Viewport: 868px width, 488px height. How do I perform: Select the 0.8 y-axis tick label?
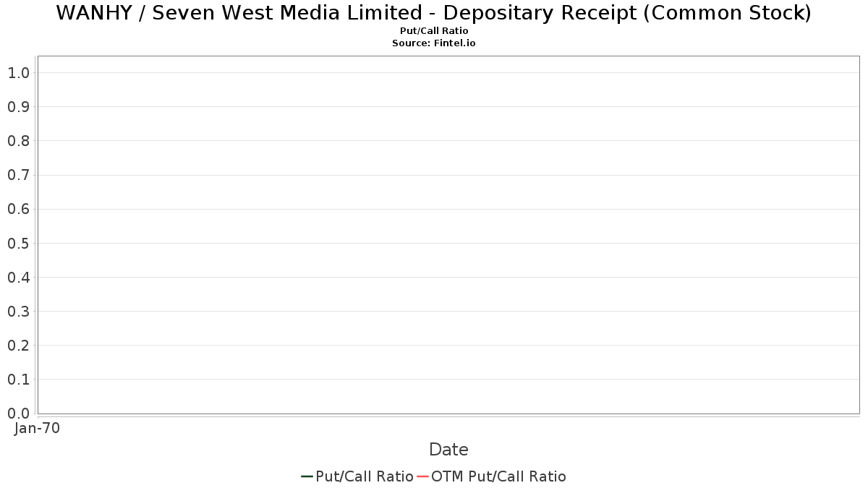[18, 141]
